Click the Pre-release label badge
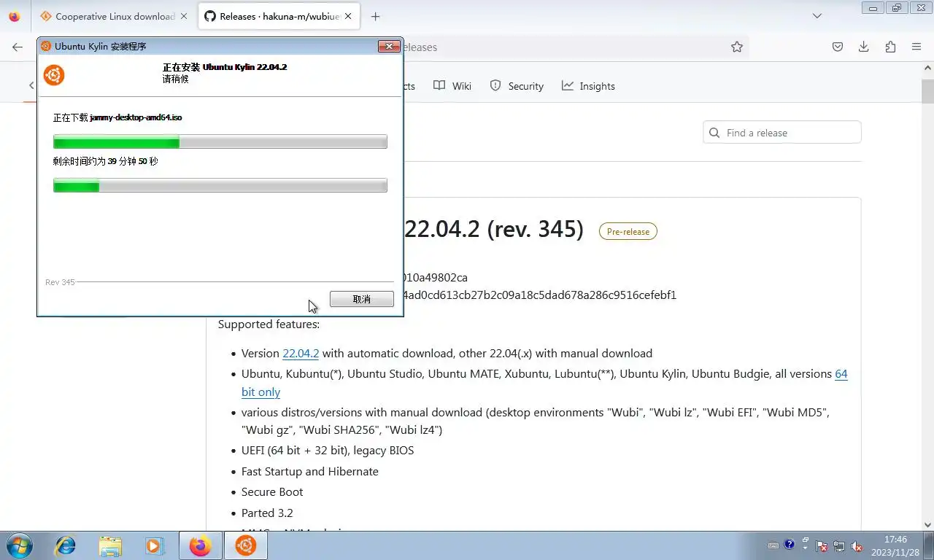Viewport: 934px width, 560px height. (x=628, y=231)
